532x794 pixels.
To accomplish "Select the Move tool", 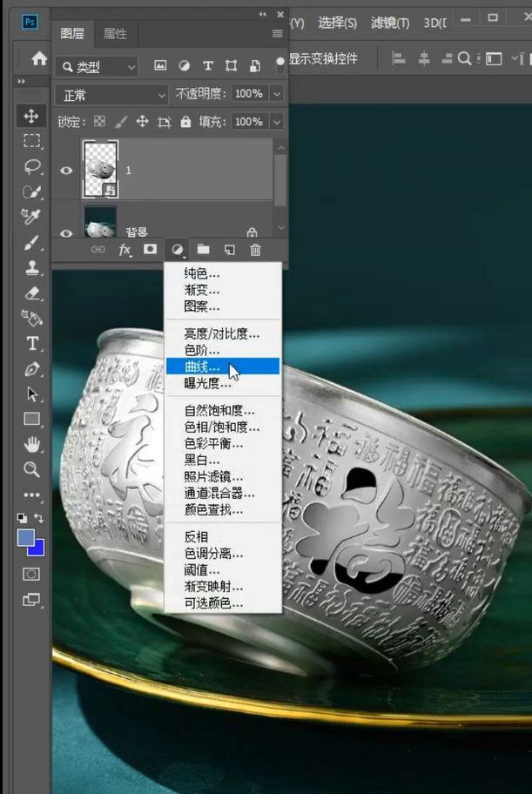I will [x=31, y=116].
